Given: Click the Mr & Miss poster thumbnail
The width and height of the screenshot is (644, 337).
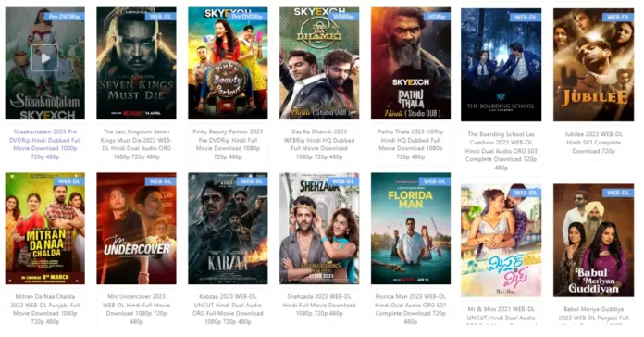Looking at the screenshot, I should [502, 240].
